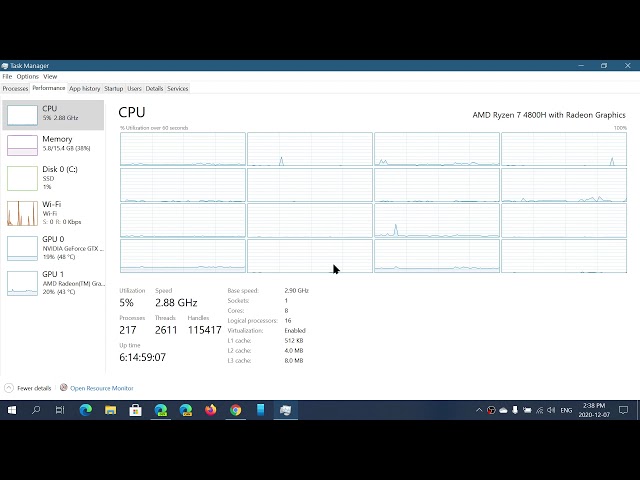Screen dimensions: 640x480
Task: Click the Task Manager title bar icon
Action: pos(4,66)
